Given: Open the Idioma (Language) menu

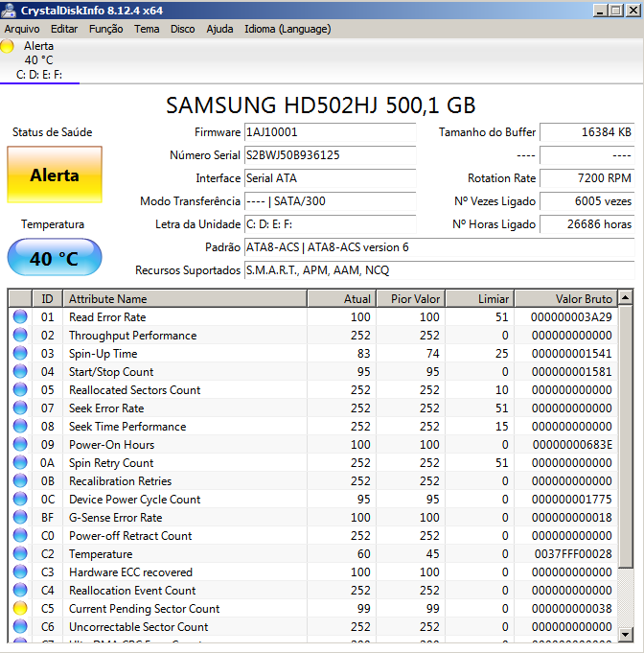Looking at the screenshot, I should tap(287, 29).
